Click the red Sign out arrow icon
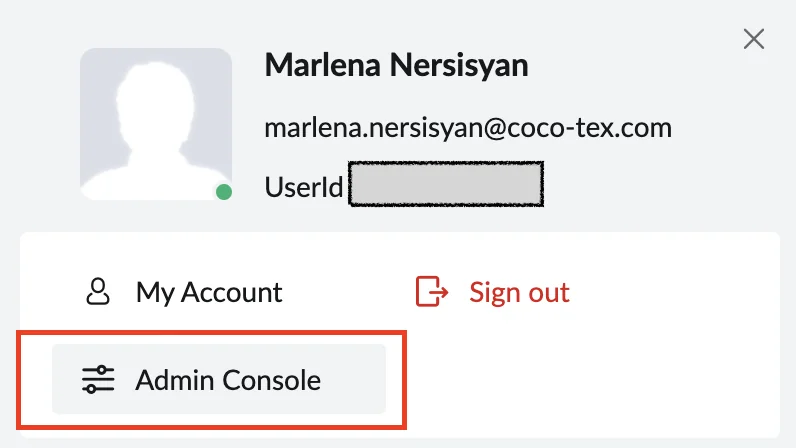 click(x=432, y=292)
